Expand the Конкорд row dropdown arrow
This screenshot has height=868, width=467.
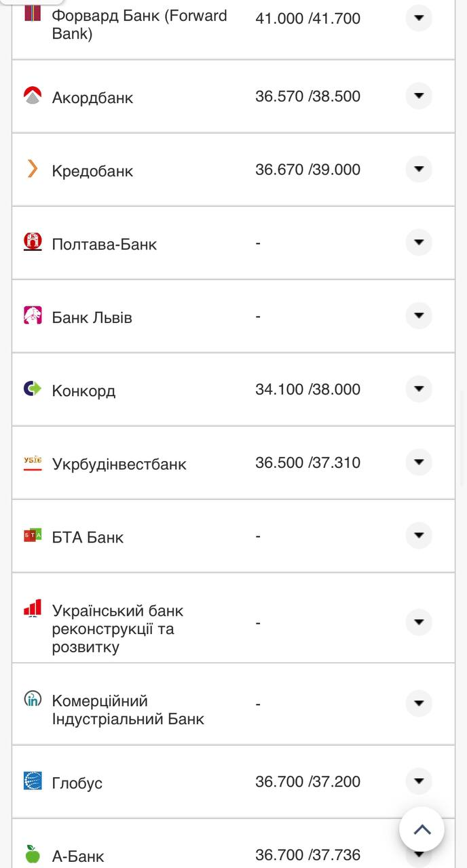[x=419, y=389]
